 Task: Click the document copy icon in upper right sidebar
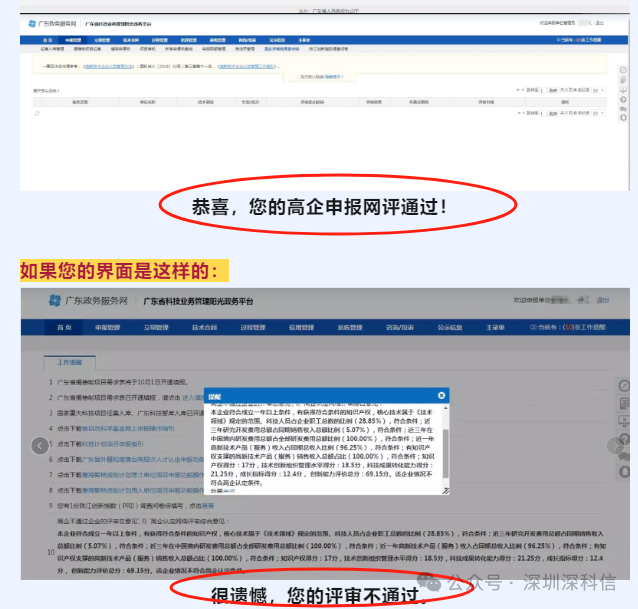pyautogui.click(x=623, y=80)
